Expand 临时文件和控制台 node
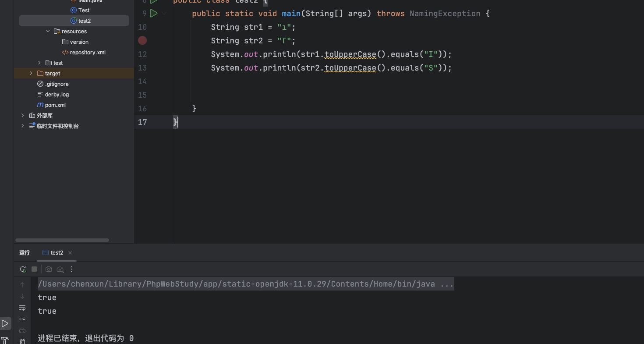This screenshot has width=644, height=344. [x=23, y=126]
